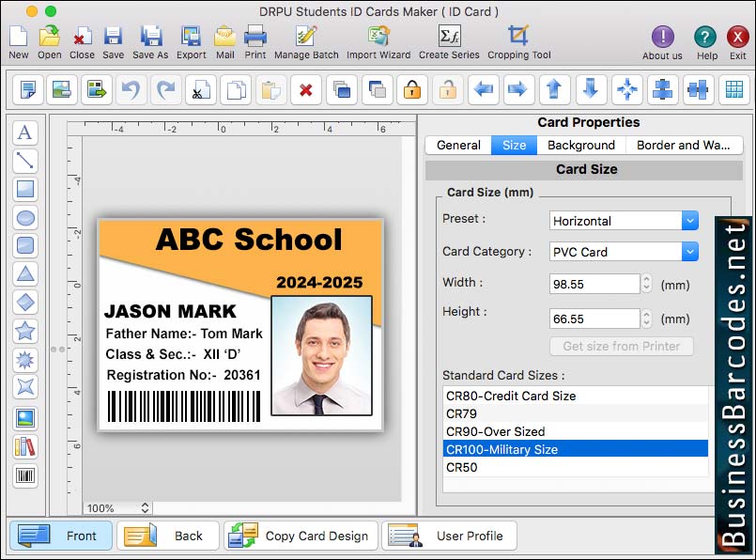
Task: Open a file with the Open icon
Action: pyautogui.click(x=49, y=37)
